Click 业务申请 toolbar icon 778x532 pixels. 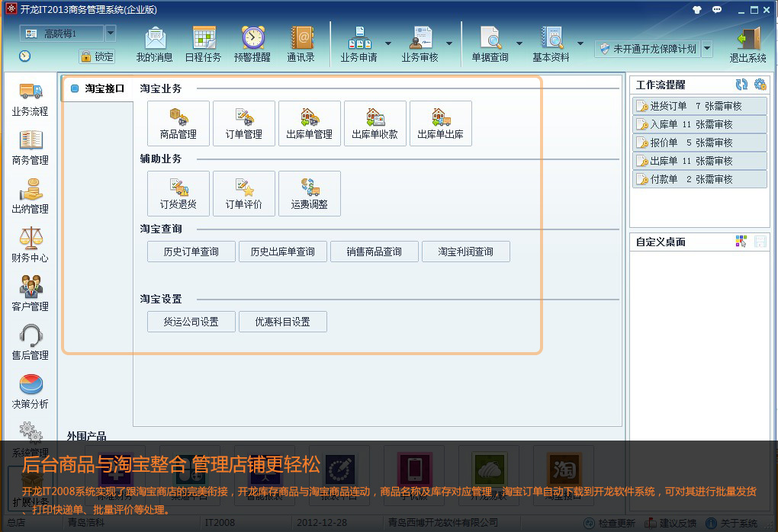click(359, 45)
